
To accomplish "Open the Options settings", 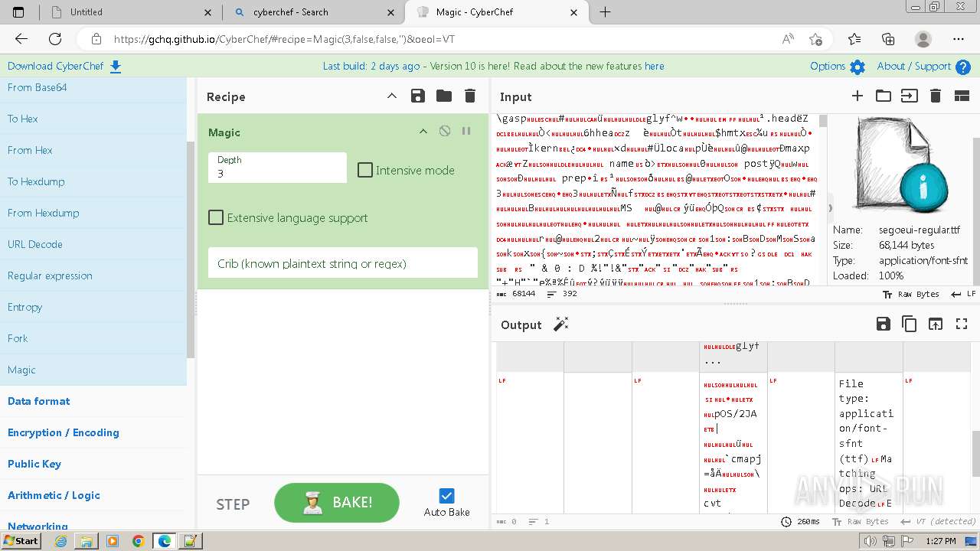I will pyautogui.click(x=838, y=67).
